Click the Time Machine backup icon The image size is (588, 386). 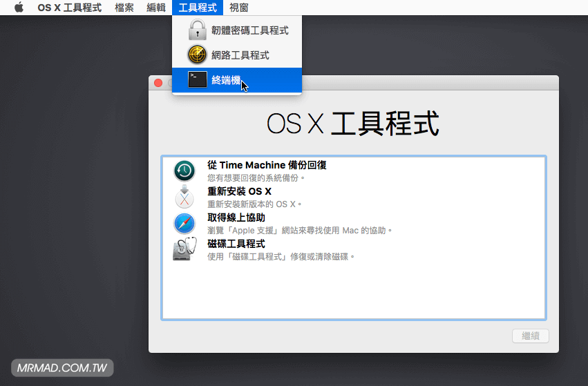(184, 171)
